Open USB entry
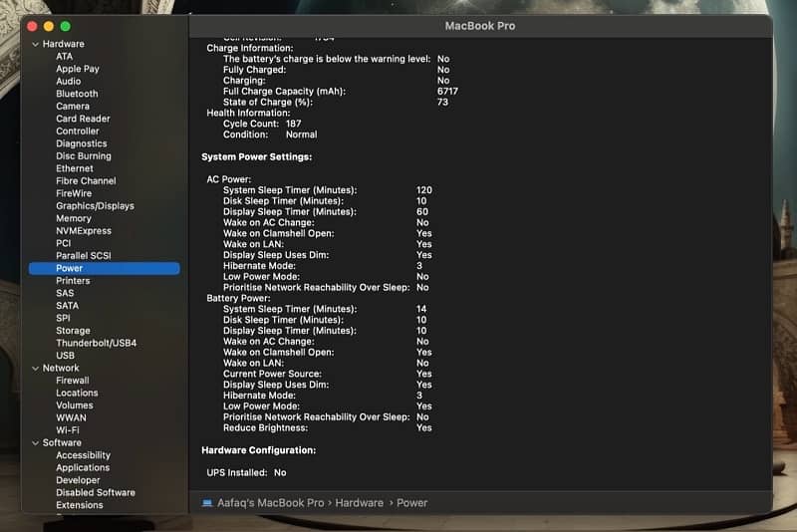The height and width of the screenshot is (532, 797). tap(65, 356)
